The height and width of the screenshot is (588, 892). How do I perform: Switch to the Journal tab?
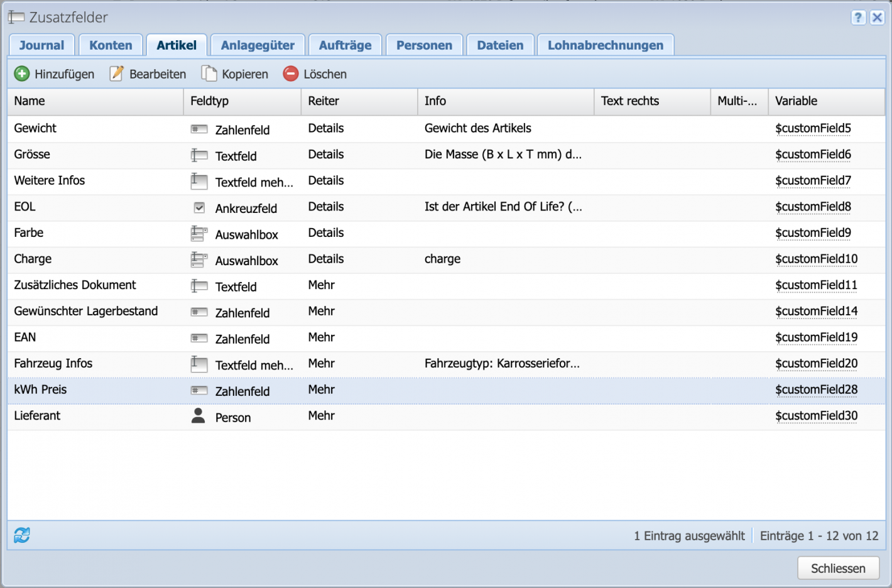pos(41,45)
